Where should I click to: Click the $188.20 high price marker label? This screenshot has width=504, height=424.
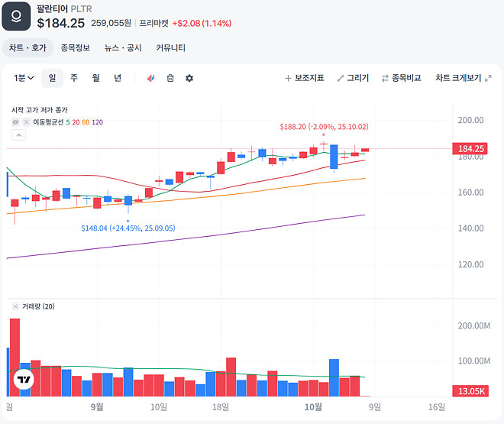[x=324, y=127]
